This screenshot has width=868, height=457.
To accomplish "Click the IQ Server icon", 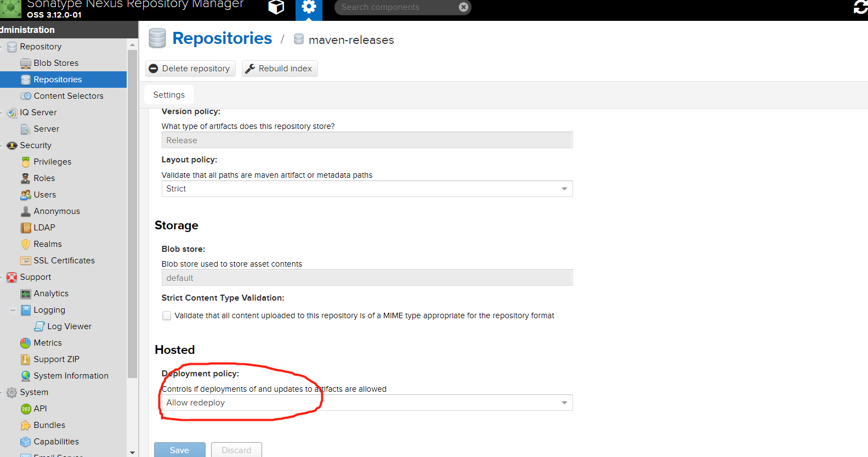I will [12, 112].
